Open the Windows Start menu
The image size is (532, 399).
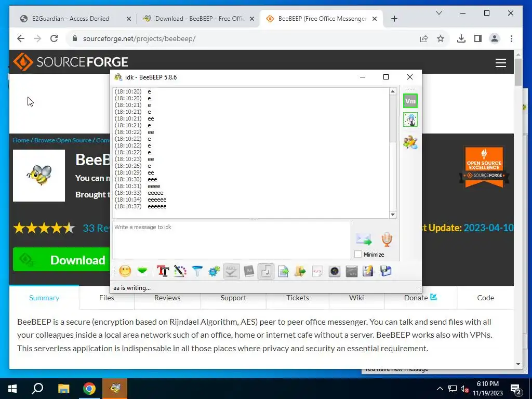click(12, 389)
